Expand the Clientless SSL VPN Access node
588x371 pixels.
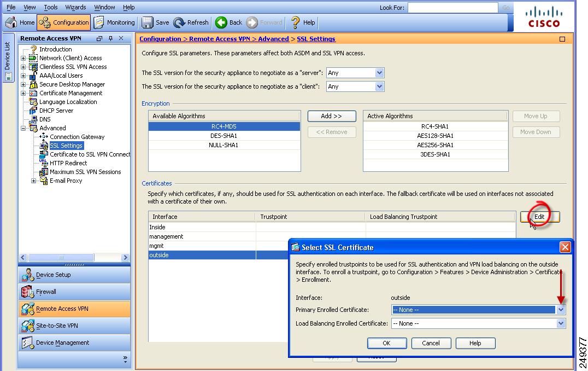23,67
